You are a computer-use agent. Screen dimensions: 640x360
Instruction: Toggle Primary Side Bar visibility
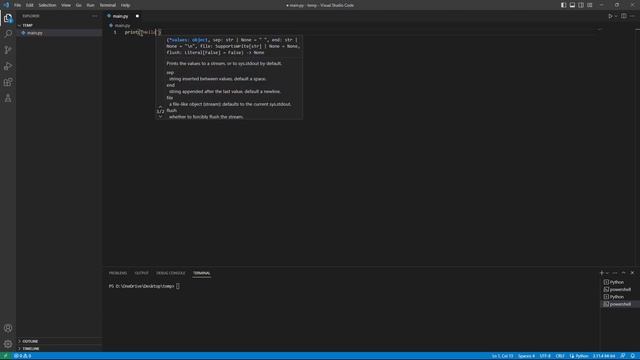pyautogui.click(x=563, y=5)
